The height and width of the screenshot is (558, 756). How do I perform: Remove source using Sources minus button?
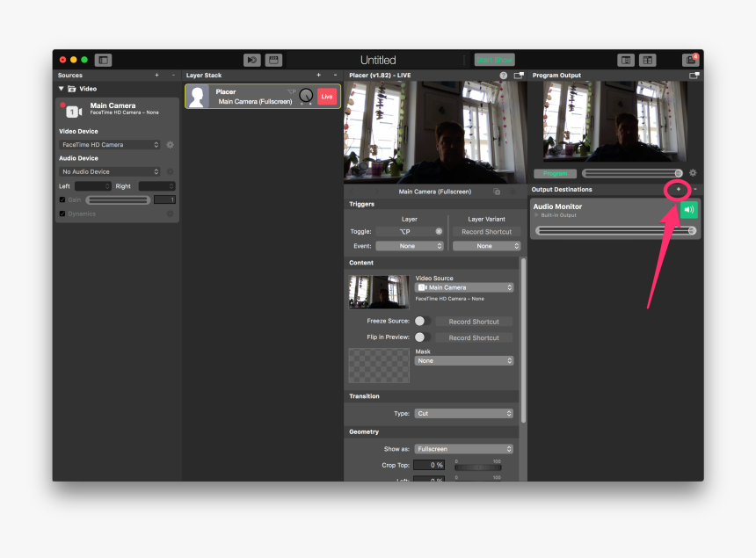point(173,76)
